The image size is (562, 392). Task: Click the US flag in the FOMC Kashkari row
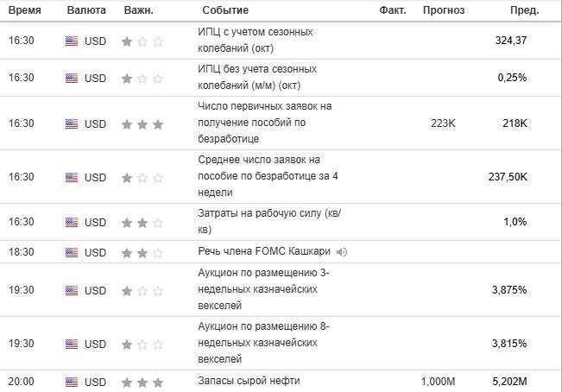[72, 252]
